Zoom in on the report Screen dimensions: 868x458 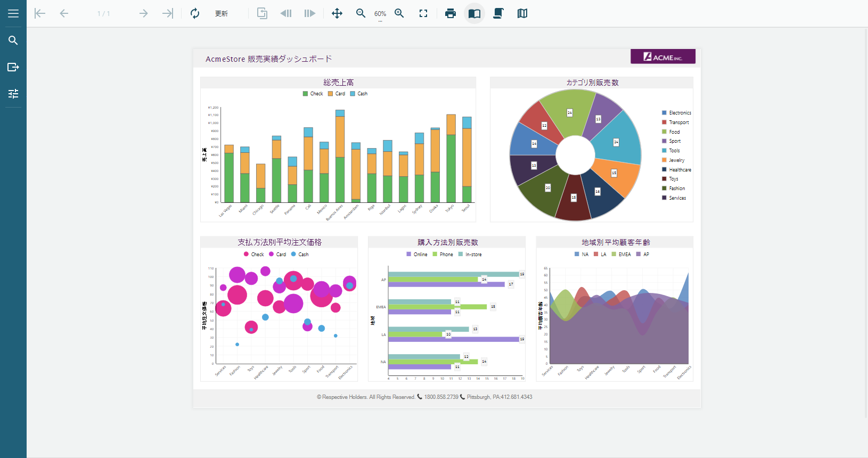tap(399, 13)
